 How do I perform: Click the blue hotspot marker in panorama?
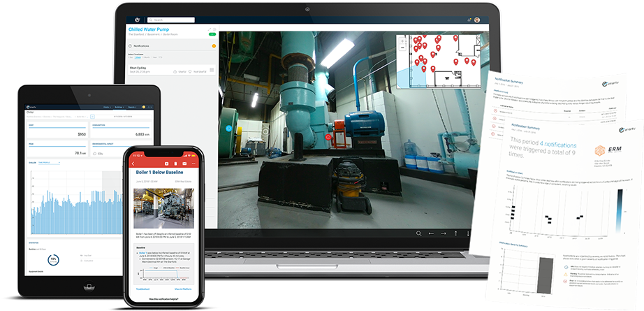pos(229,129)
